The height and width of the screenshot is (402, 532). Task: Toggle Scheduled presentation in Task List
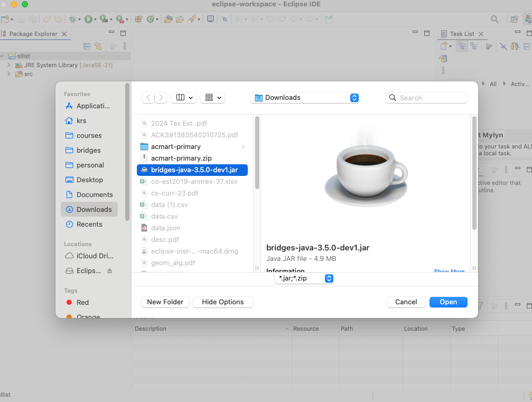[x=474, y=46]
